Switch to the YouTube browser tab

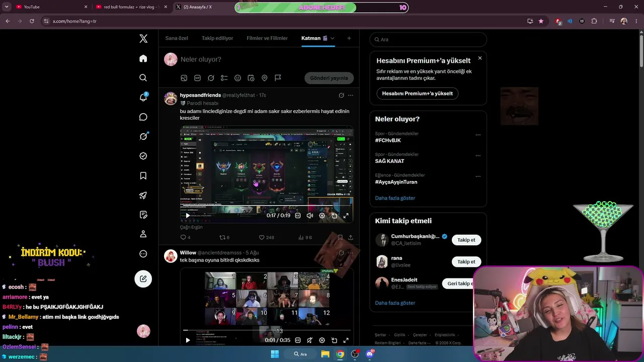(52, 7)
